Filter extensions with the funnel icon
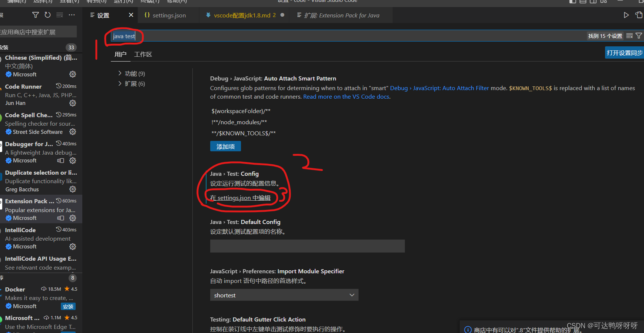 36,15
